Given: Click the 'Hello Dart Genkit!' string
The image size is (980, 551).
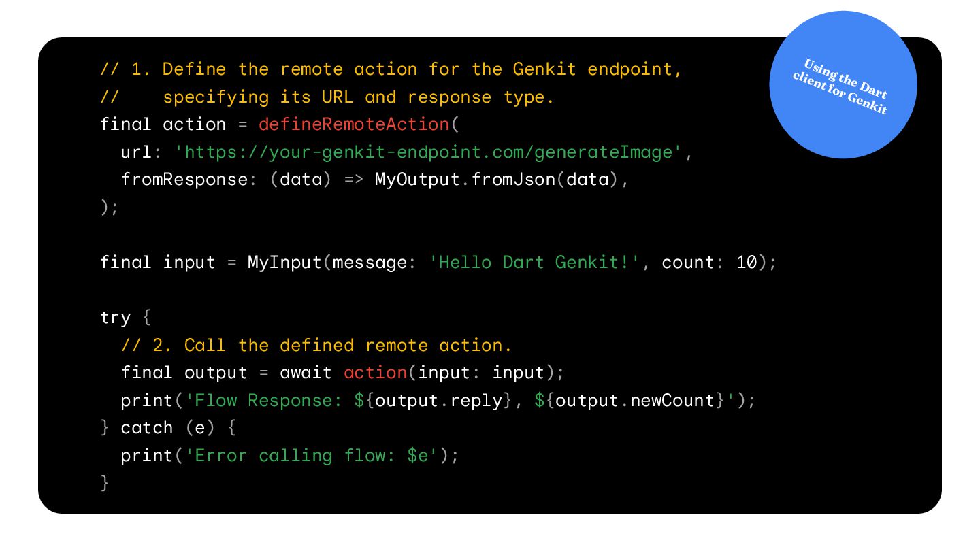Looking at the screenshot, I should 536,263.
